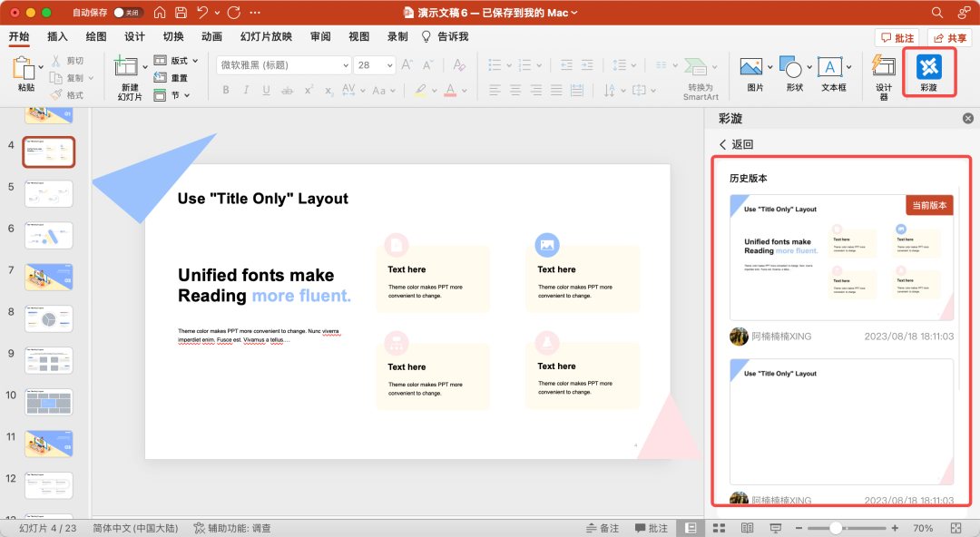Viewport: 980px width, 537px height.
Task: Click the 共享 share button
Action: coord(950,38)
